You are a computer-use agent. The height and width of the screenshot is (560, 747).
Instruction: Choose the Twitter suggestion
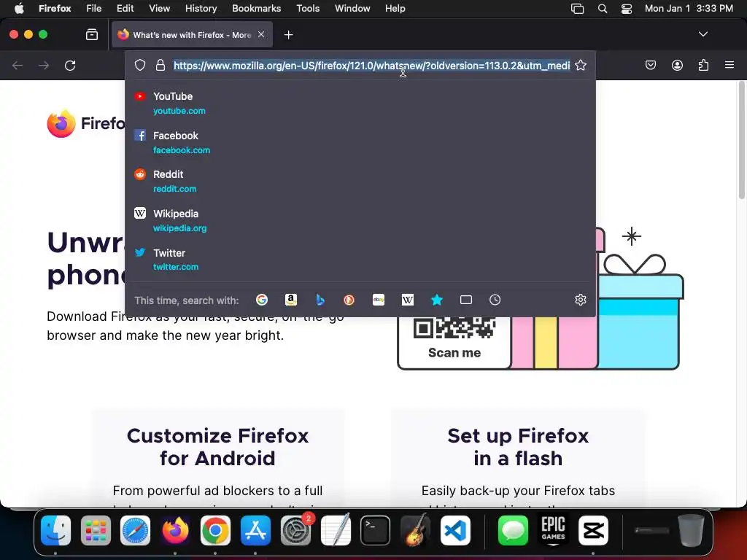pyautogui.click(x=360, y=260)
